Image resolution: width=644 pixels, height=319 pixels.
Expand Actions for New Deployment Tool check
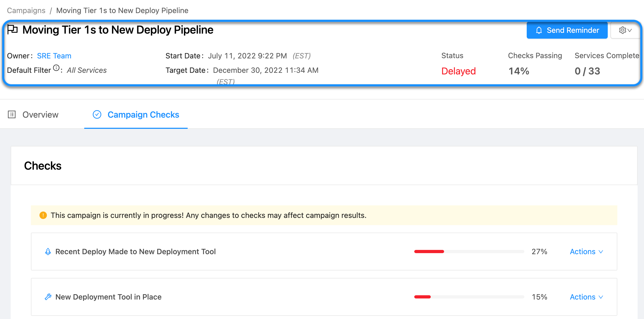[586, 297]
